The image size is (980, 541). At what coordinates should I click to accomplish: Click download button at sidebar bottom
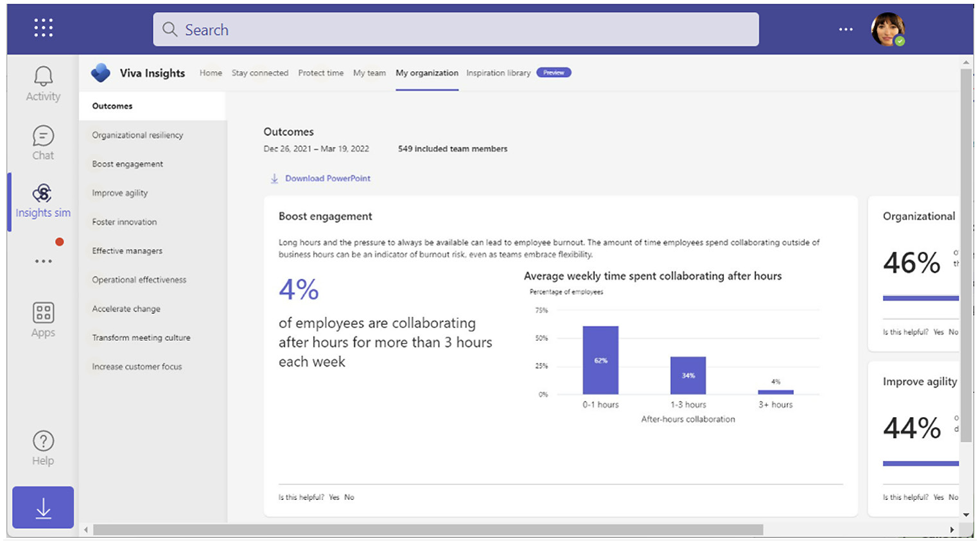click(x=43, y=508)
